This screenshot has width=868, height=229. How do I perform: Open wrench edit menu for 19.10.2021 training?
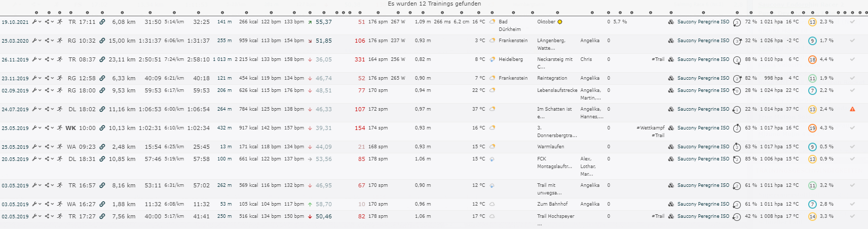point(34,22)
